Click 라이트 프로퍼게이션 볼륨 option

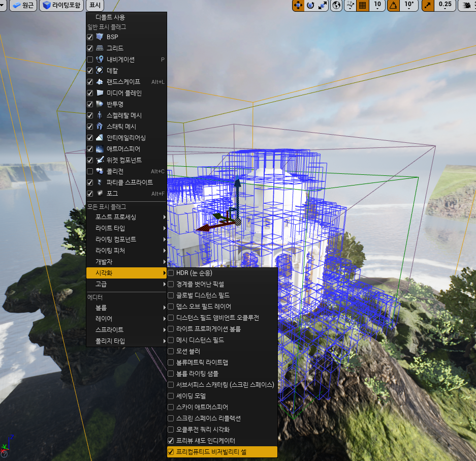point(222,329)
